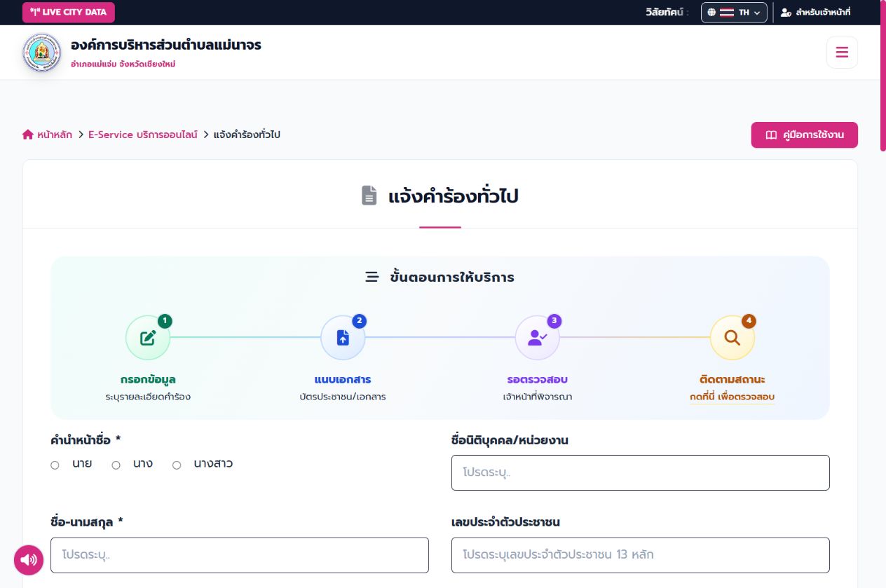Click the staff user icon in top bar

click(786, 13)
